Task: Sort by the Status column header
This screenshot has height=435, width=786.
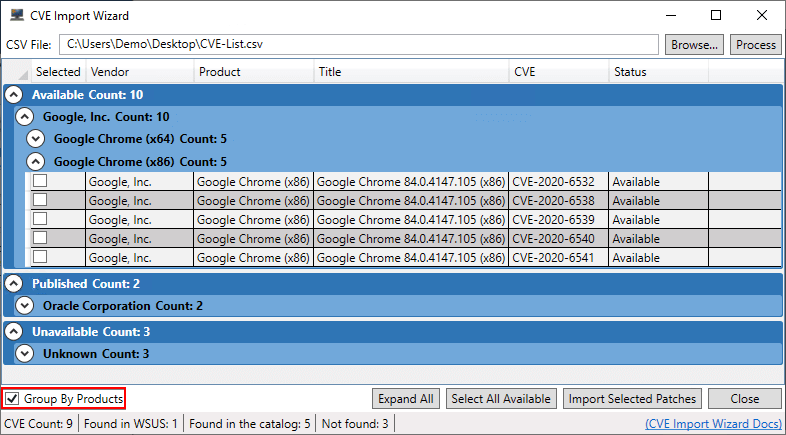Action: (659, 72)
